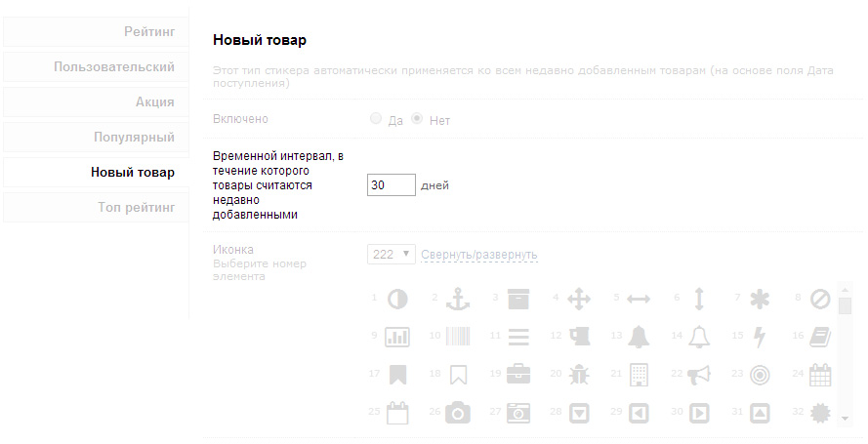Select the anchor icon number 2
Image resolution: width=868 pixels, height=444 pixels.
(458, 299)
